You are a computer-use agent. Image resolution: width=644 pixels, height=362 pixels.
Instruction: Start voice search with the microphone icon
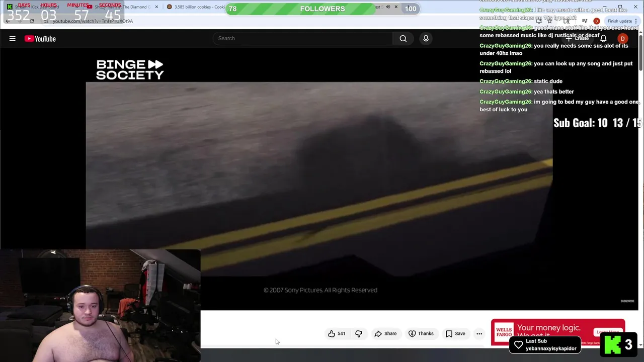click(426, 38)
